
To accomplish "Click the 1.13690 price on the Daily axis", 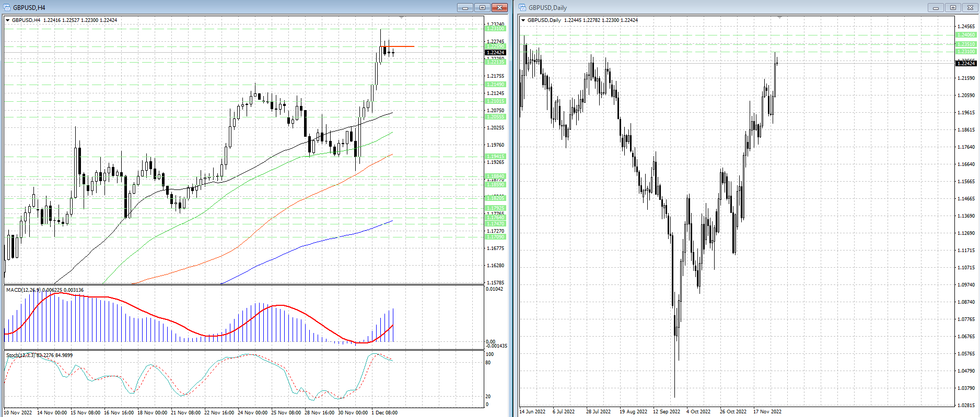I will tap(966, 216).
